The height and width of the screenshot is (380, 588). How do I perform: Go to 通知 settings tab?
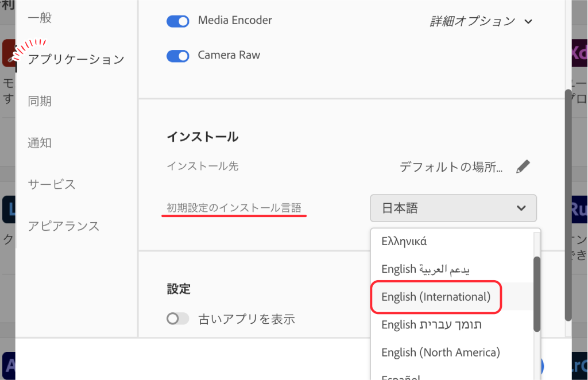pyautogui.click(x=40, y=143)
